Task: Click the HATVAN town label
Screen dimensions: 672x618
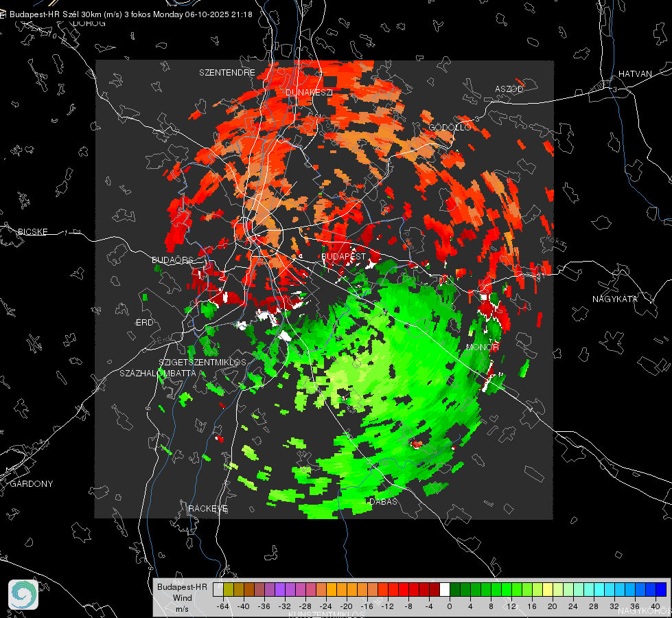Action: [635, 74]
